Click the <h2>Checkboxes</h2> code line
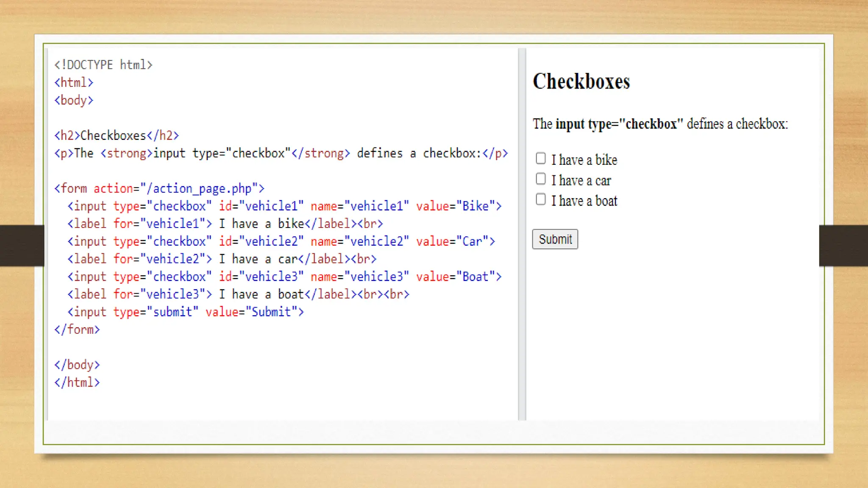 [117, 136]
